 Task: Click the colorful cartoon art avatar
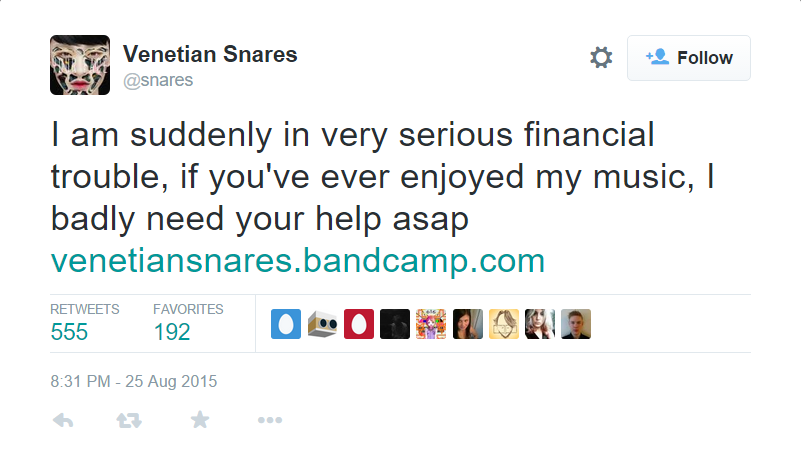[x=430, y=324]
